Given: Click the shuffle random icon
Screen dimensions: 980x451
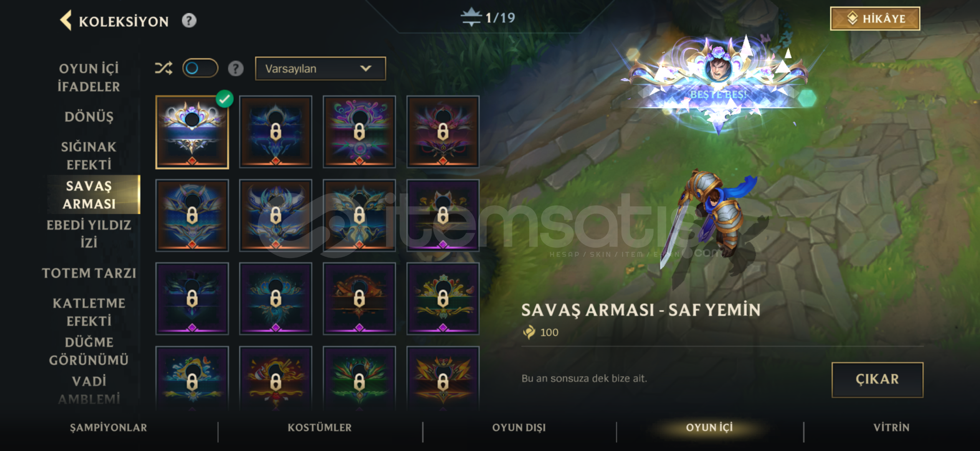Looking at the screenshot, I should coord(164,68).
